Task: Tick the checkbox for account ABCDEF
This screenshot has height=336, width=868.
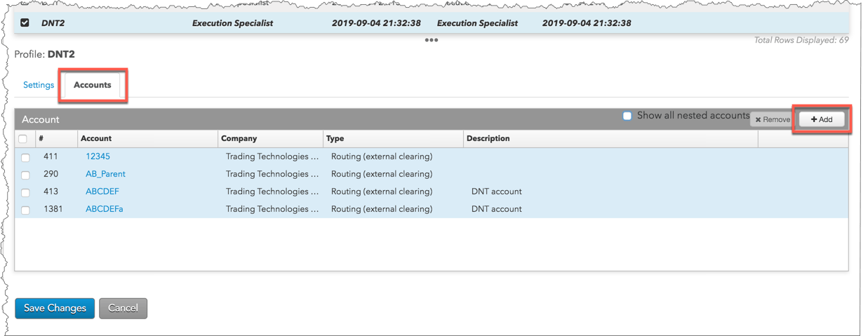Action: (25, 192)
